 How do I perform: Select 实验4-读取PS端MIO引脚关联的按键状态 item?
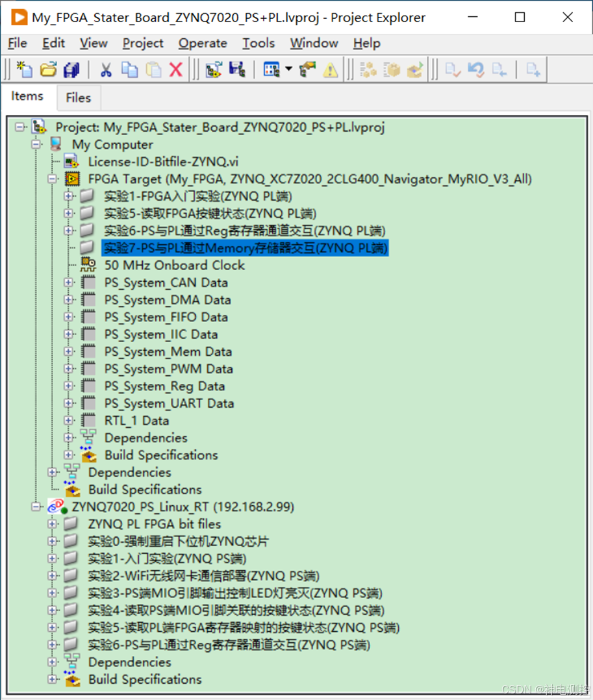tap(236, 610)
